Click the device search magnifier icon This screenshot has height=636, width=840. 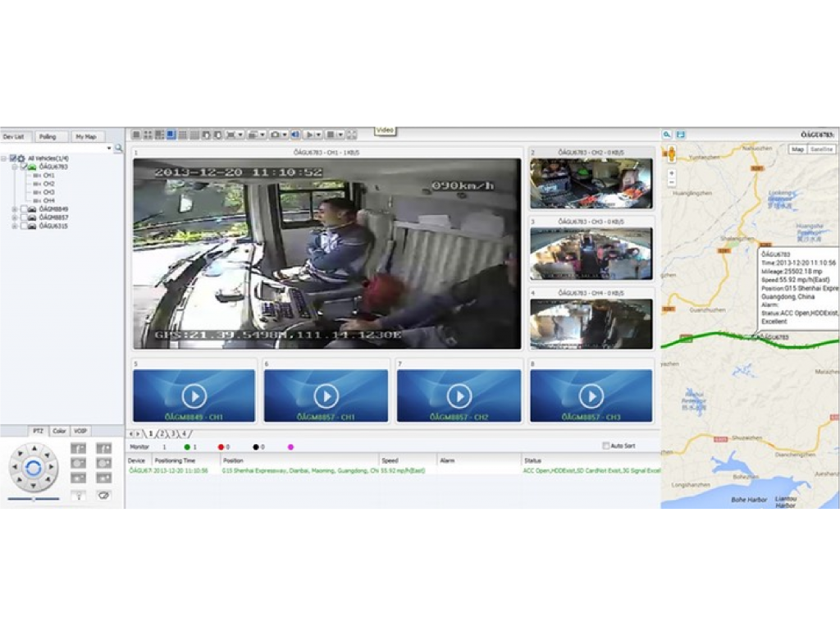(x=118, y=148)
